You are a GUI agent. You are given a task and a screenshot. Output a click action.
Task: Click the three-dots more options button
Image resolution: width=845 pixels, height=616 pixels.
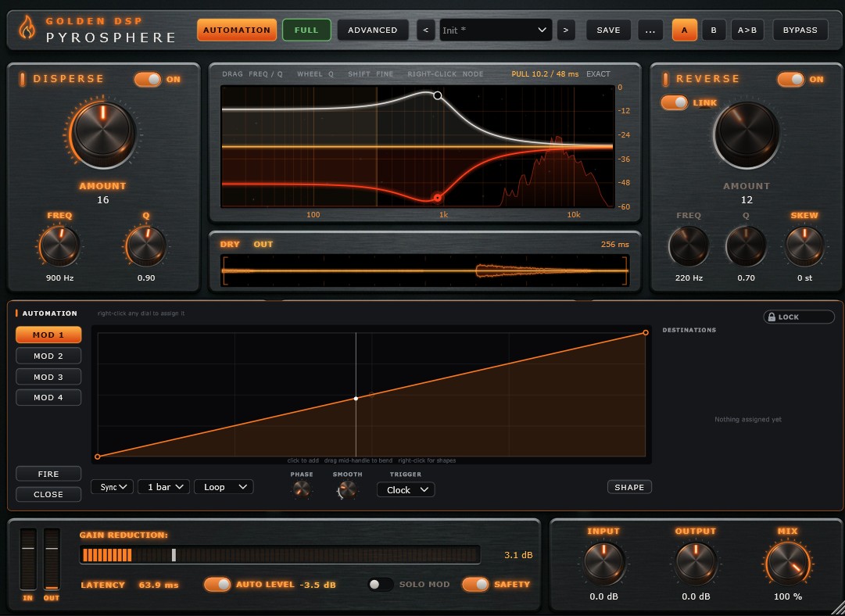pos(650,30)
